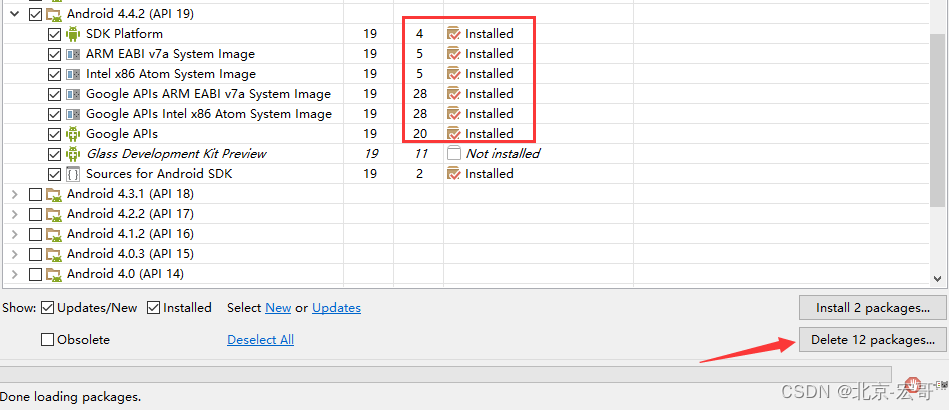
Task: Click the package list vertical scrollbar thumb
Action: pos(938,119)
